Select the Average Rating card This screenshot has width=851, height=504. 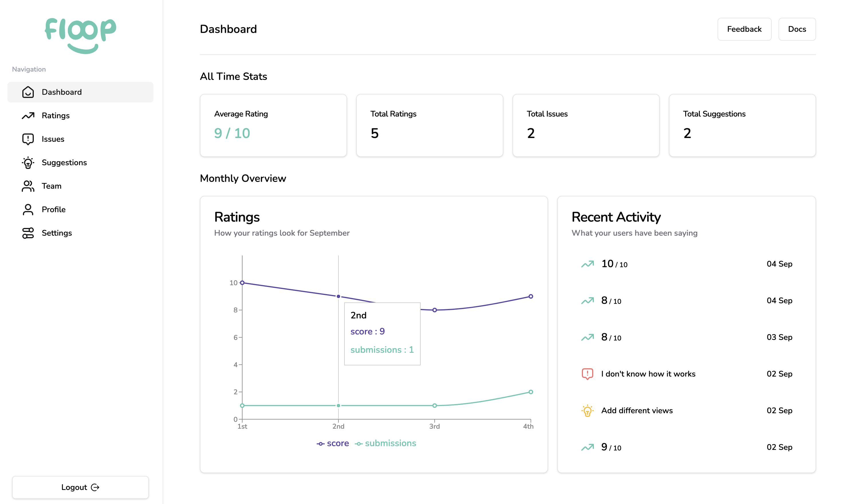[x=273, y=125]
